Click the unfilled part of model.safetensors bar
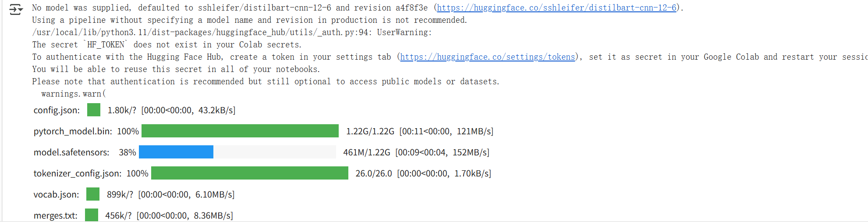The width and height of the screenshot is (868, 223). [274, 152]
